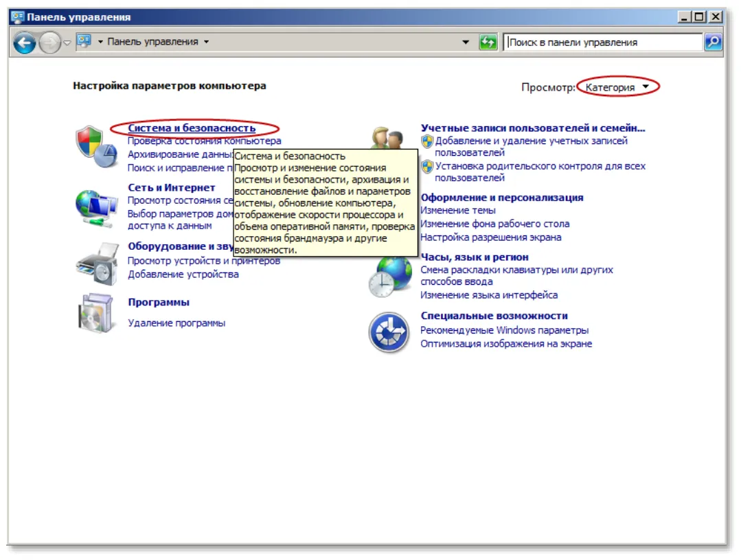The height and width of the screenshot is (560, 741).
Task: Open Оформление и персонализация category
Action: [x=502, y=198]
